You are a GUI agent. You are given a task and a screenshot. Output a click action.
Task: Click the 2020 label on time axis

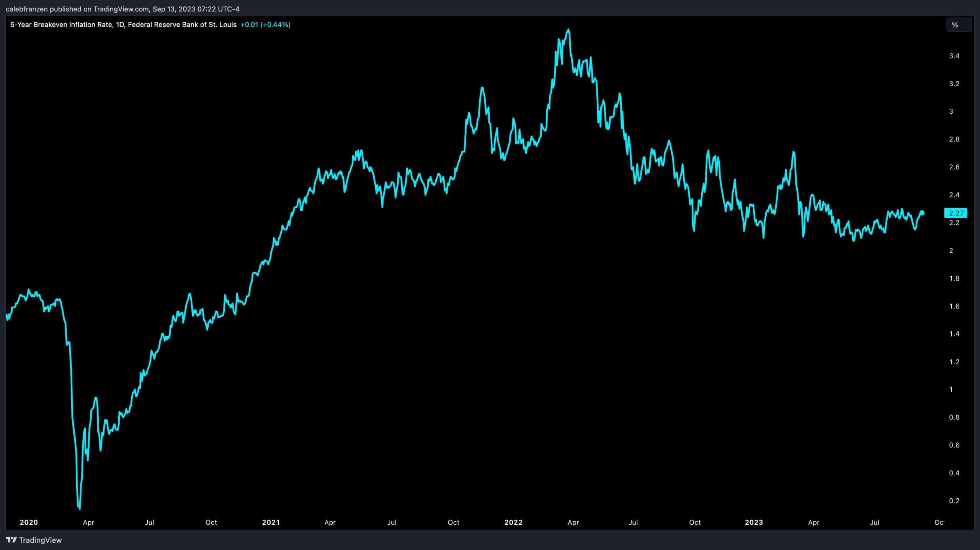click(29, 522)
